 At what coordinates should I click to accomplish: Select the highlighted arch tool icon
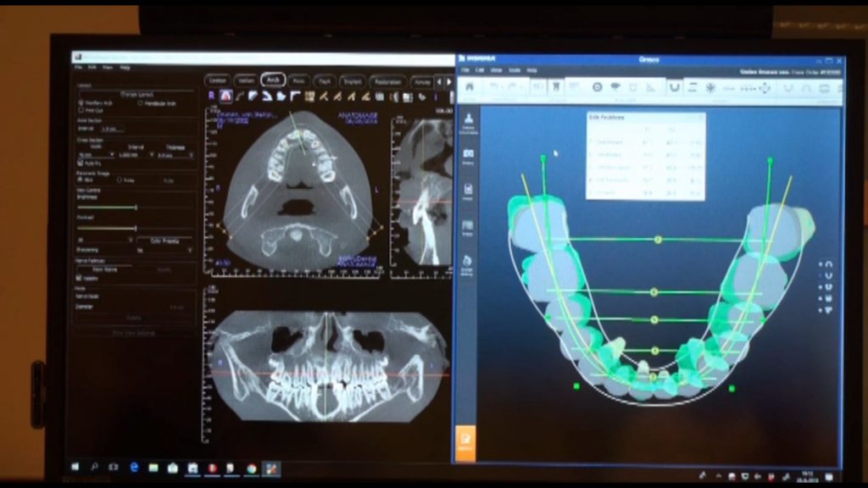pos(225,96)
